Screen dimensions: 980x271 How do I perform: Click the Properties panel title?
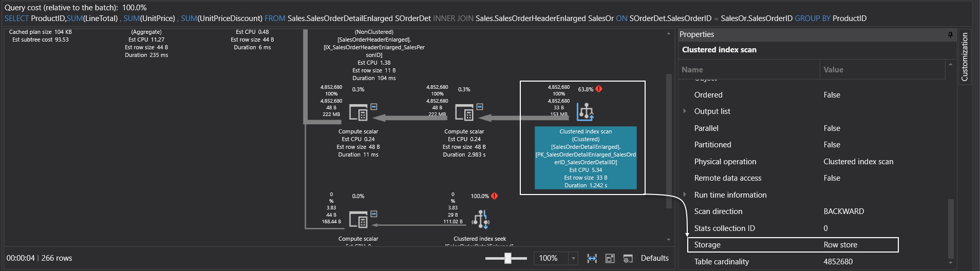tap(696, 34)
